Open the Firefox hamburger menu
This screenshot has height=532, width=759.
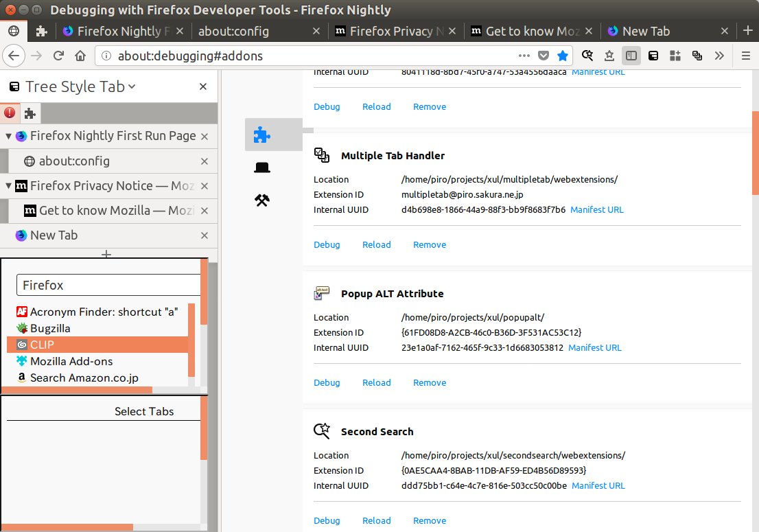click(x=746, y=56)
